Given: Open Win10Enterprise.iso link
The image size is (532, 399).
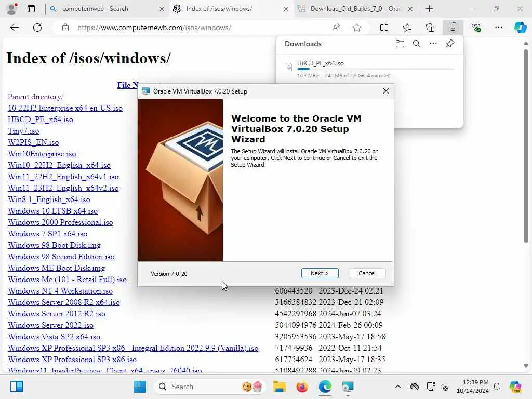Looking at the screenshot, I should (x=42, y=154).
